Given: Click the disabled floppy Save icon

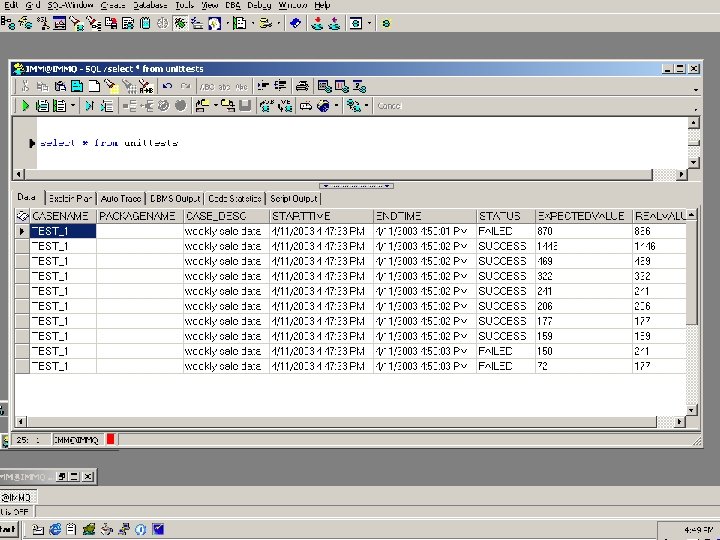Looking at the screenshot, I should point(245,106).
